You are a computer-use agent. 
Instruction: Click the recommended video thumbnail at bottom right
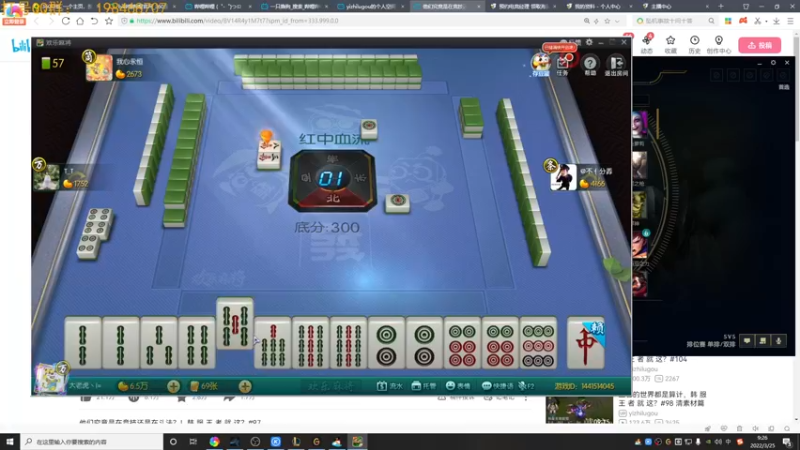click(x=579, y=410)
